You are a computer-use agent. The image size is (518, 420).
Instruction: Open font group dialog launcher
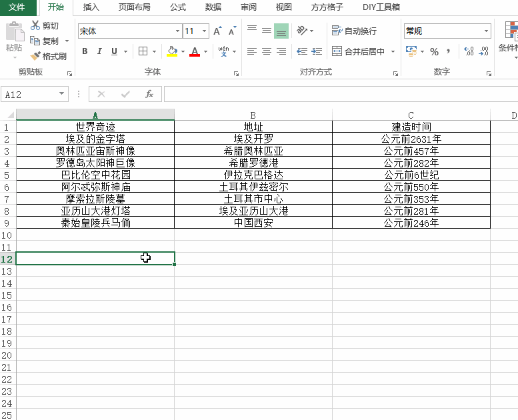(236, 74)
